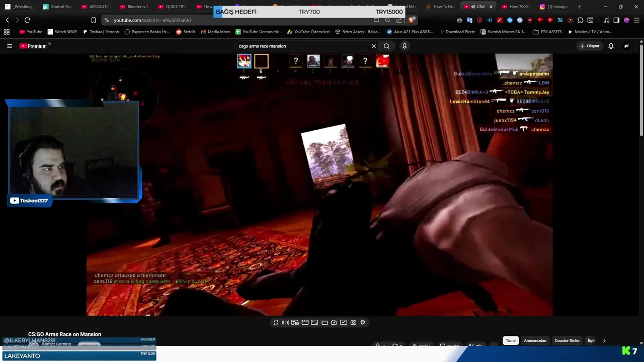This screenshot has height=362, width=644.
Task: Open the YouTube Ödemeleri bookmark
Action: point(308,32)
